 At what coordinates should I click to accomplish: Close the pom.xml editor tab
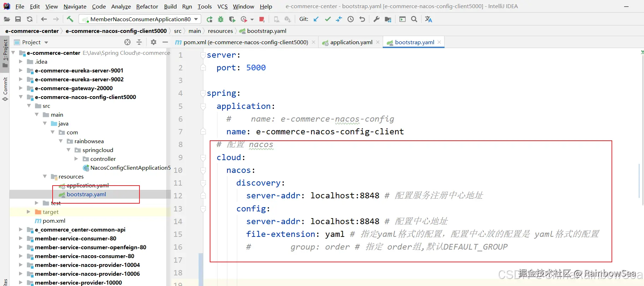(x=314, y=42)
